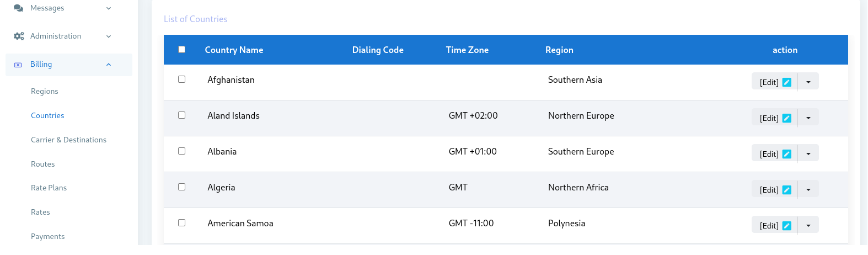This screenshot has width=868, height=255.
Task: Click the edit pencil icon for American Samoa
Action: (x=787, y=226)
